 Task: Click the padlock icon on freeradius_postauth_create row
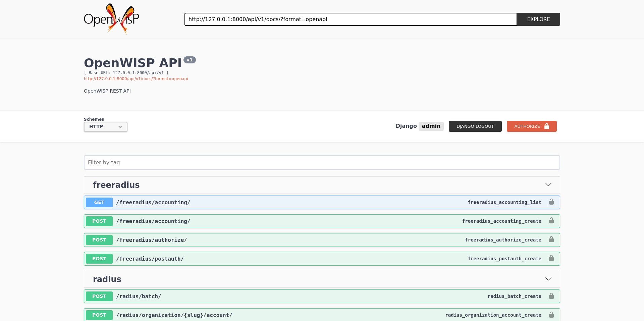(x=551, y=259)
